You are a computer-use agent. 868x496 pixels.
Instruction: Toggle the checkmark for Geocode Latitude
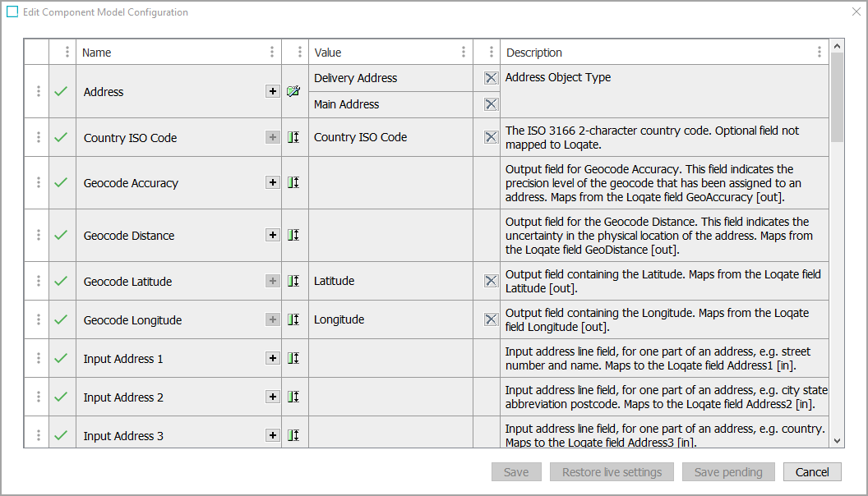pyautogui.click(x=61, y=281)
